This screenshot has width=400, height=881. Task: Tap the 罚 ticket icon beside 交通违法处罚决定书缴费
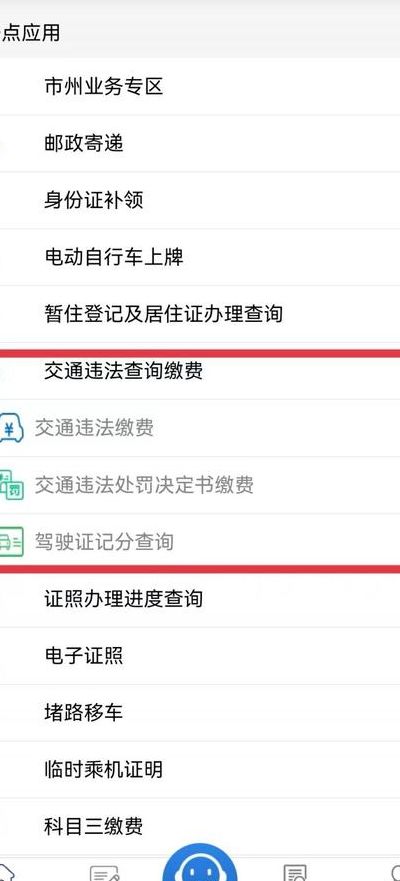pyautogui.click(x=11, y=485)
